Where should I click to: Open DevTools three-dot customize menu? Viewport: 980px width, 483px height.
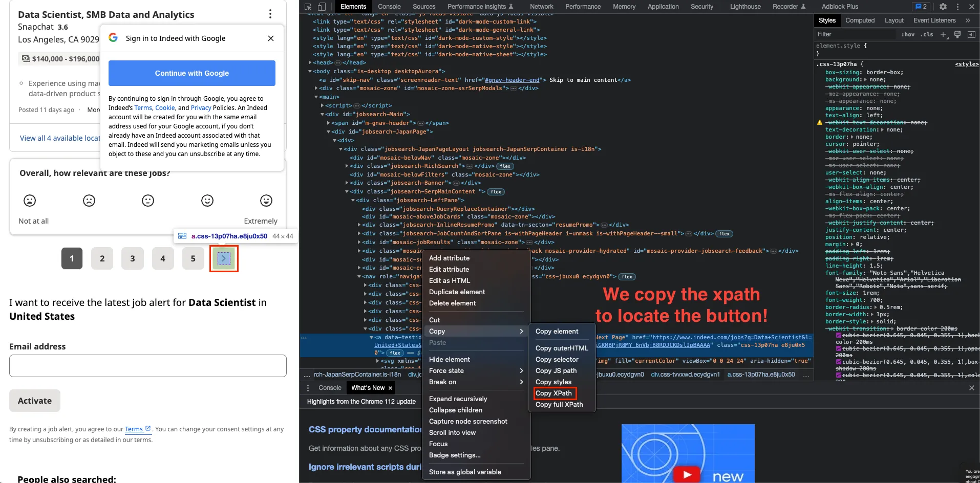[957, 7]
